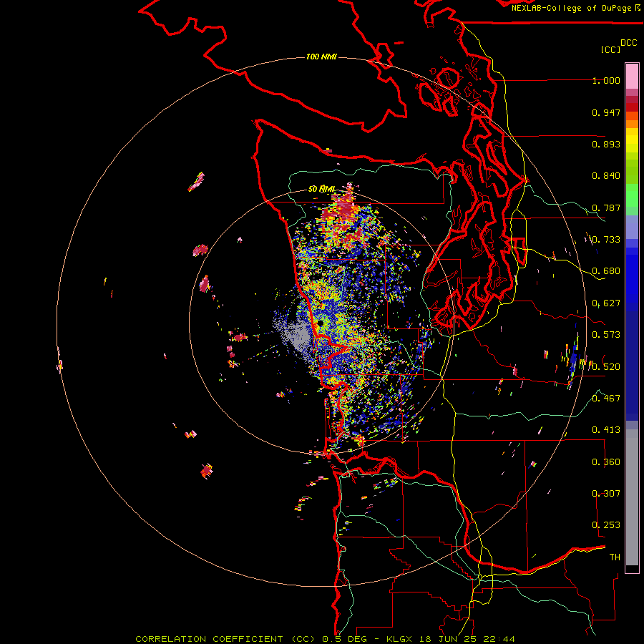Click the 0.573 scale value
The width and height of the screenshot is (644, 644).
point(606,335)
